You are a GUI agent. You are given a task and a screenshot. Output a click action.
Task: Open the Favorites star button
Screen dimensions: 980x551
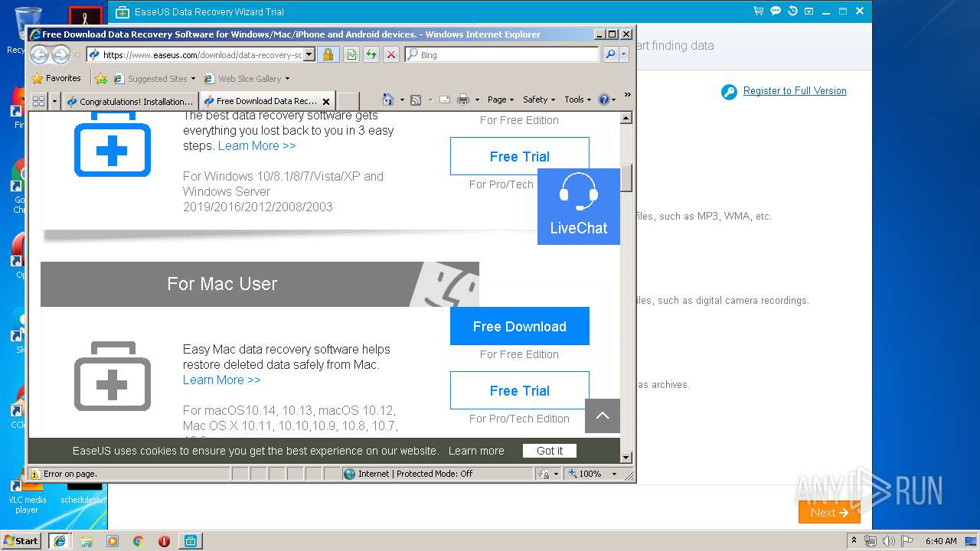57,78
